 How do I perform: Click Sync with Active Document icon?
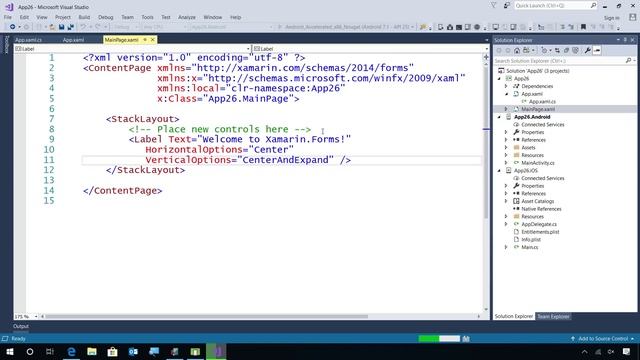click(557, 50)
